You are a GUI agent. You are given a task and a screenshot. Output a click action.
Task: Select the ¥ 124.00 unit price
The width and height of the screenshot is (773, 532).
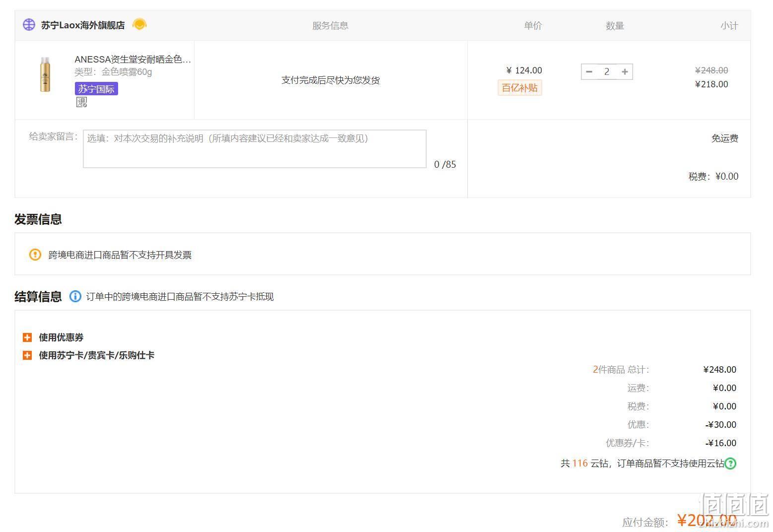524,70
